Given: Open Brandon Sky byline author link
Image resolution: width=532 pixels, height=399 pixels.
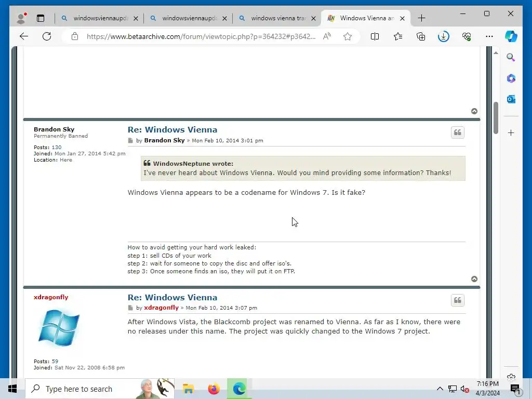Looking at the screenshot, I should coord(164,140).
